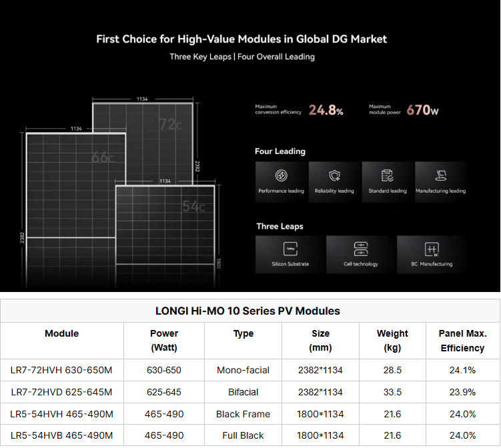Click the 24.1% efficiency cell
This screenshot has width=501, height=448.
point(463,370)
